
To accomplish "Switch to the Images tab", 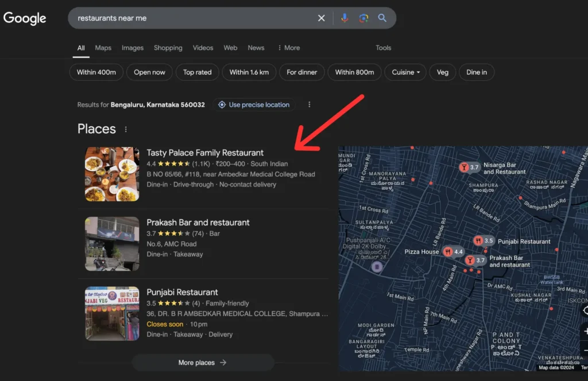I will (133, 48).
